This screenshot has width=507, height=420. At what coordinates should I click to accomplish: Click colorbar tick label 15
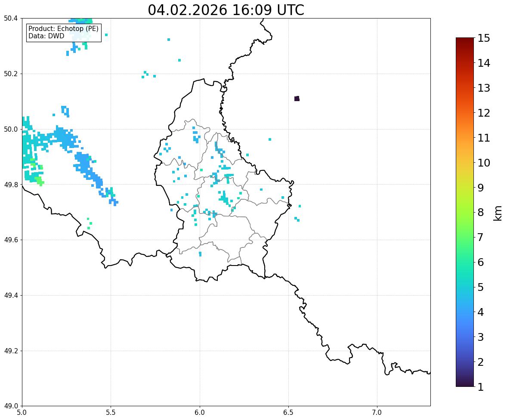coord(484,38)
